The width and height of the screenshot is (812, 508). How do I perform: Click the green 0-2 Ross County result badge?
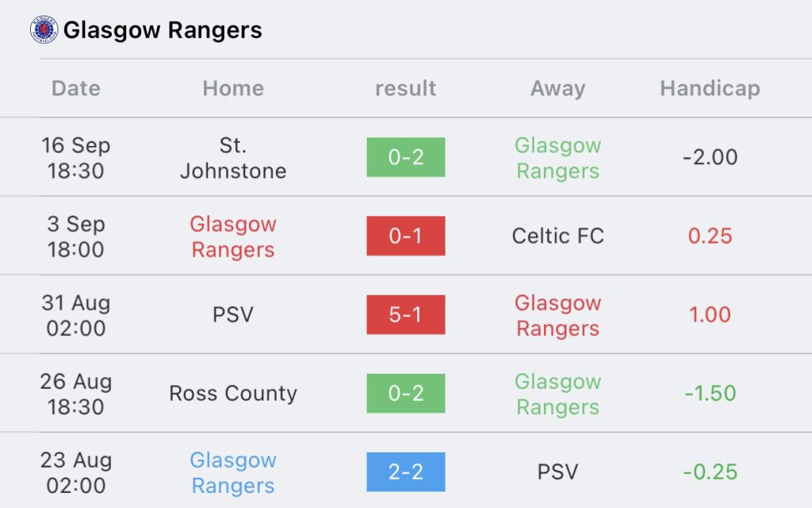pos(405,393)
